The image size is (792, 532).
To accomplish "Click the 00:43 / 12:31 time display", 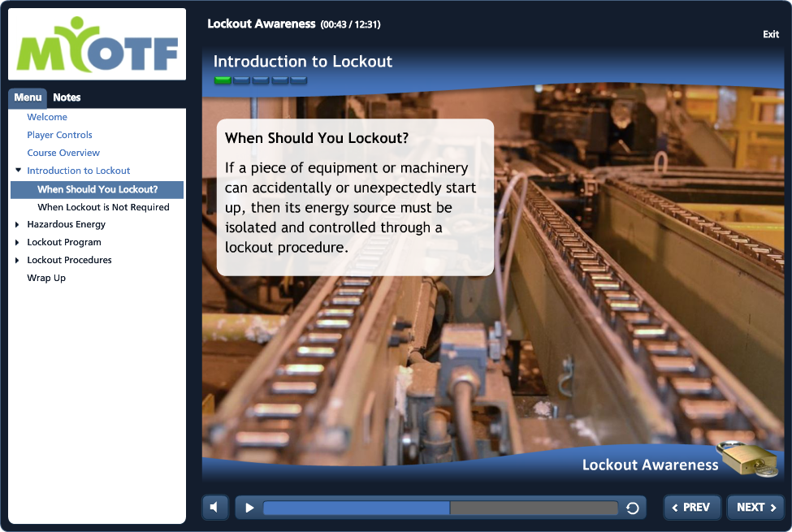I will pyautogui.click(x=351, y=24).
